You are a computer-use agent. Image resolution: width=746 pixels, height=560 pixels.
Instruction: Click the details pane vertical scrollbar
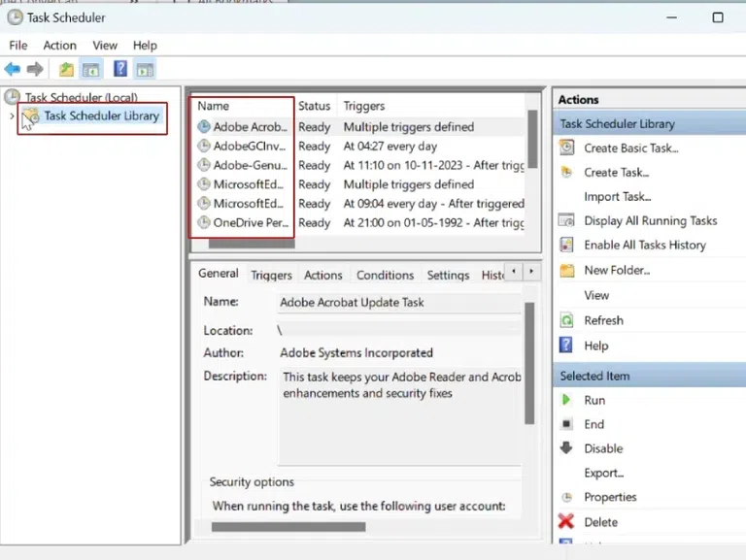pos(529,363)
